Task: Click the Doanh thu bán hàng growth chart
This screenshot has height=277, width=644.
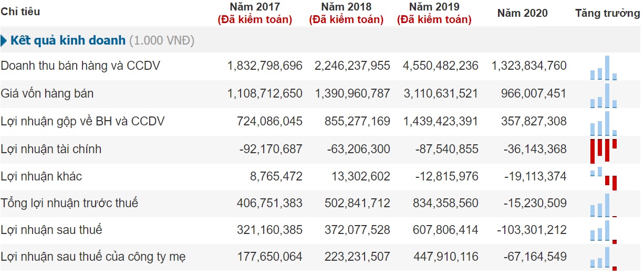Action: pyautogui.click(x=604, y=68)
